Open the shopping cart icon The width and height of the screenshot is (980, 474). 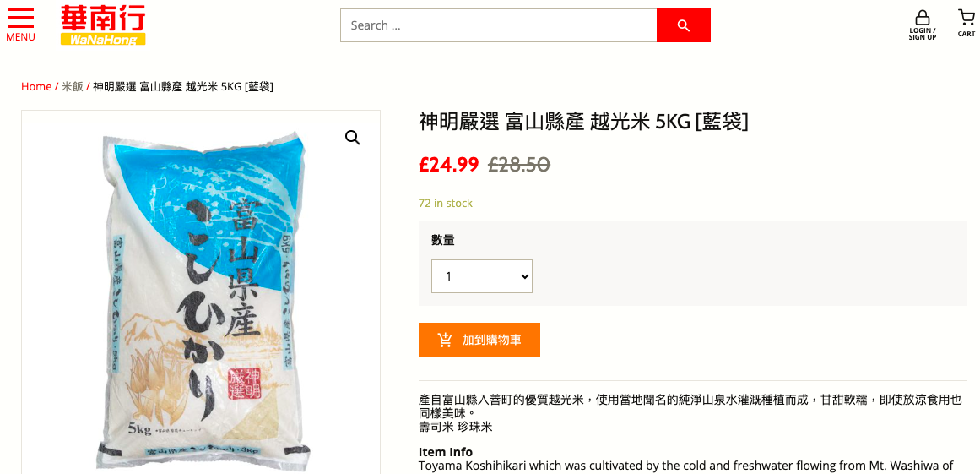click(966, 23)
